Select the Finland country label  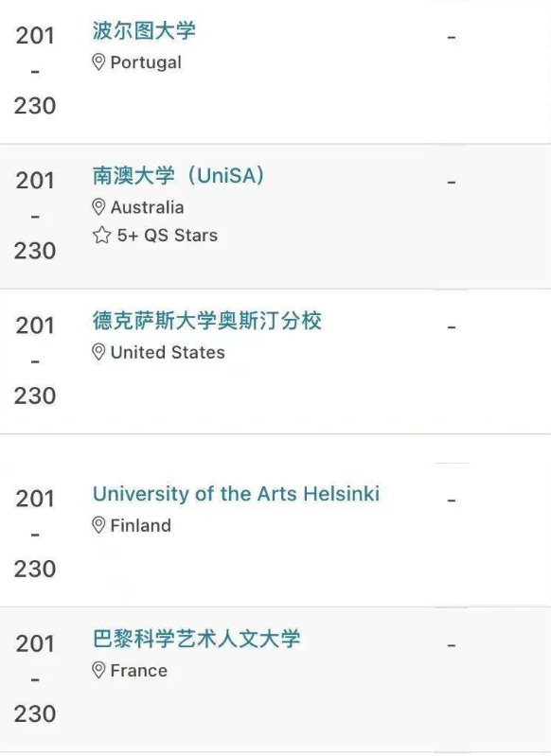pyautogui.click(x=140, y=525)
